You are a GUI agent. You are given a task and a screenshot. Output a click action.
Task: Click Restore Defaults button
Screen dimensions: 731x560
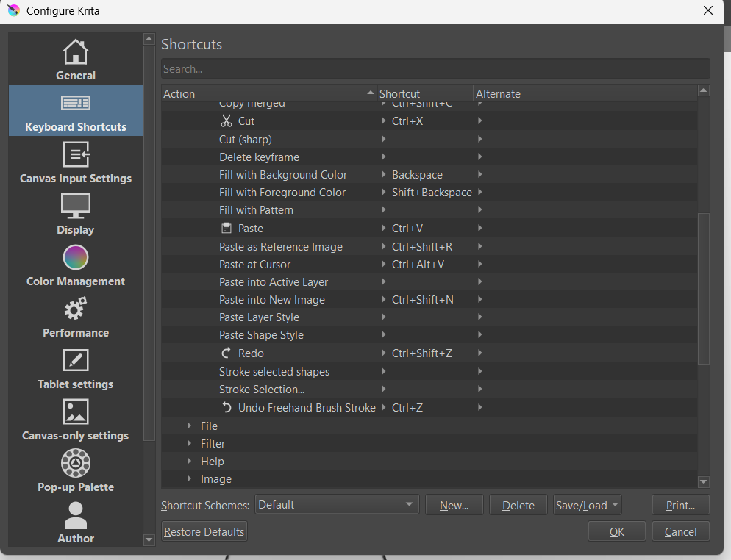pyautogui.click(x=204, y=531)
